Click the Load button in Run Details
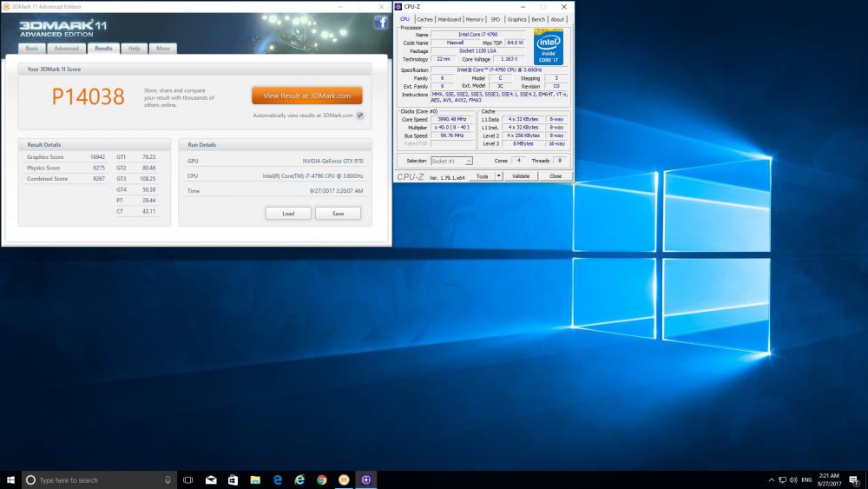 [288, 213]
